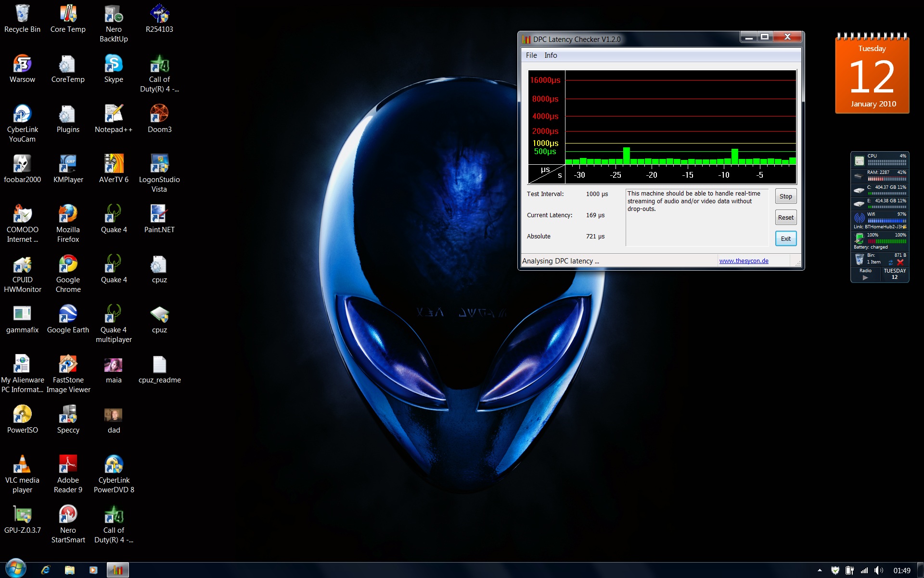Select the Recycle Bin desktop icon

22,19
